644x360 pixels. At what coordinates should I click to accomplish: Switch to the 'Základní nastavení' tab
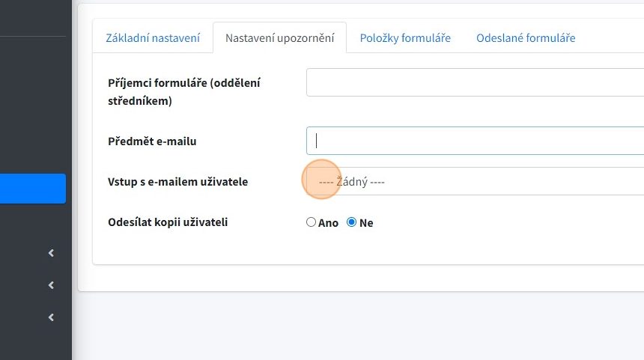153,37
